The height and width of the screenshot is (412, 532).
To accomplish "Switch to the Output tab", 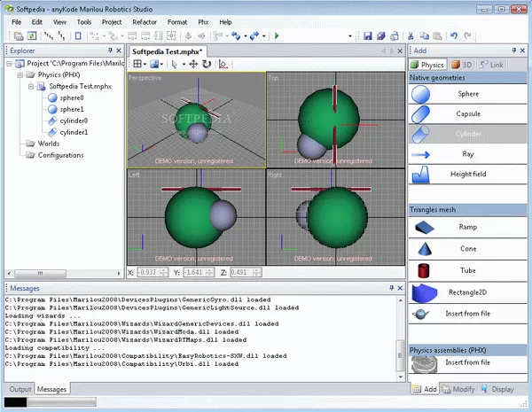I will point(20,389).
